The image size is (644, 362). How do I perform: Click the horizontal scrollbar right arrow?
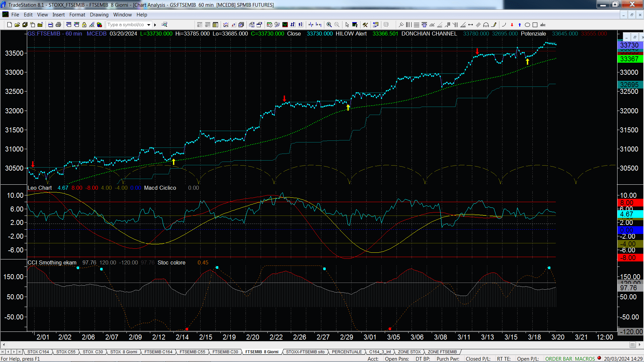tap(640, 345)
